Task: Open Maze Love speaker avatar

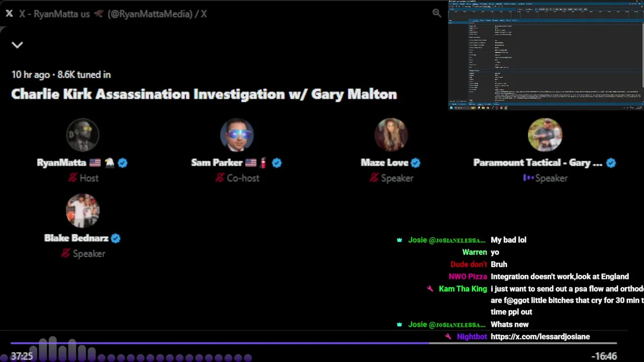Action: tap(391, 135)
